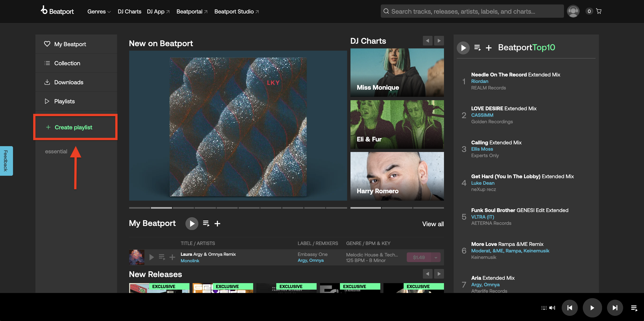Show previous DJ Charts
644x321 pixels.
click(427, 41)
